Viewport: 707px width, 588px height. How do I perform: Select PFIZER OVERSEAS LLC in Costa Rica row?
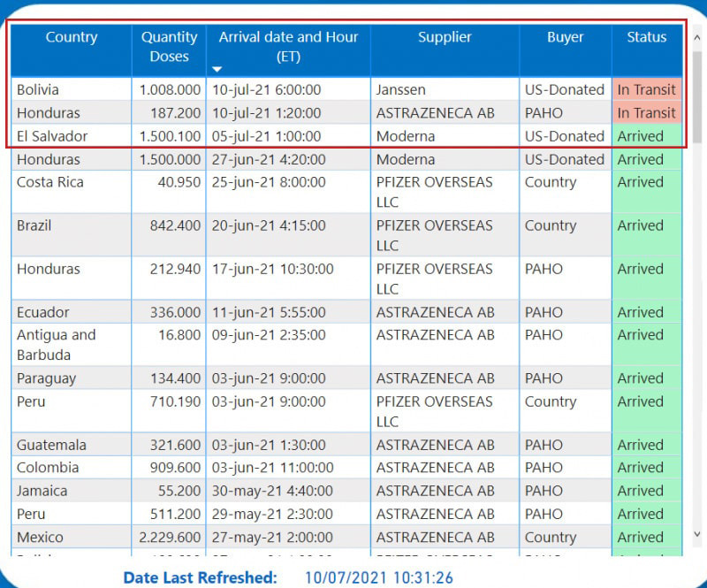pyautogui.click(x=434, y=192)
